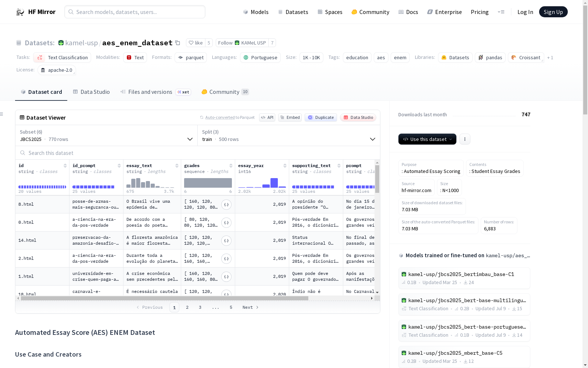
Task: Sort by the id column
Action: [65, 166]
